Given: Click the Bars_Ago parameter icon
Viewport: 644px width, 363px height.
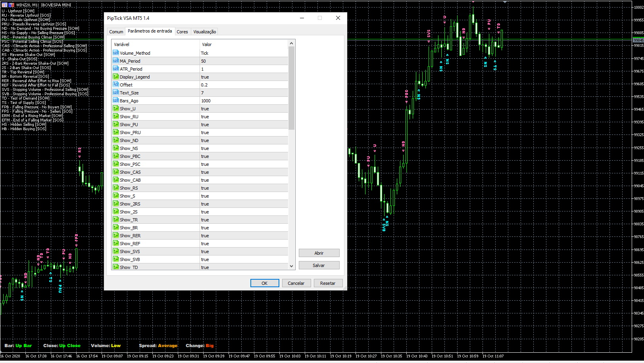Looking at the screenshot, I should click(x=115, y=100).
